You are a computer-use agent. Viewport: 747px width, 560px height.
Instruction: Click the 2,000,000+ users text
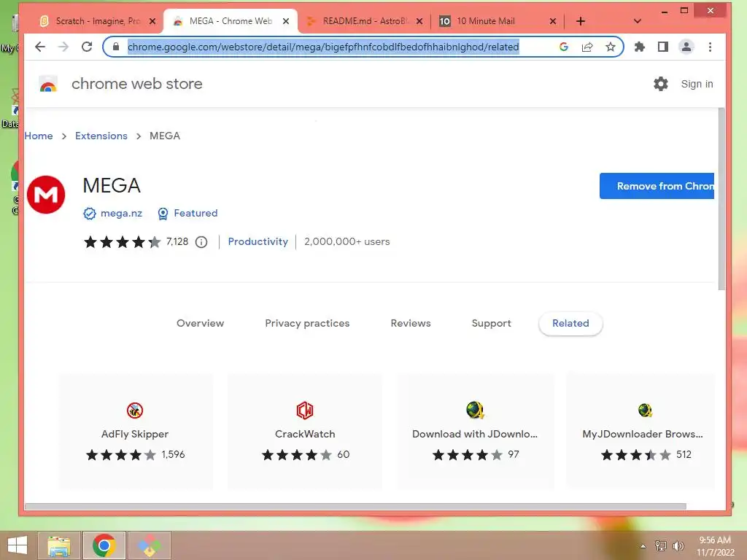(347, 241)
